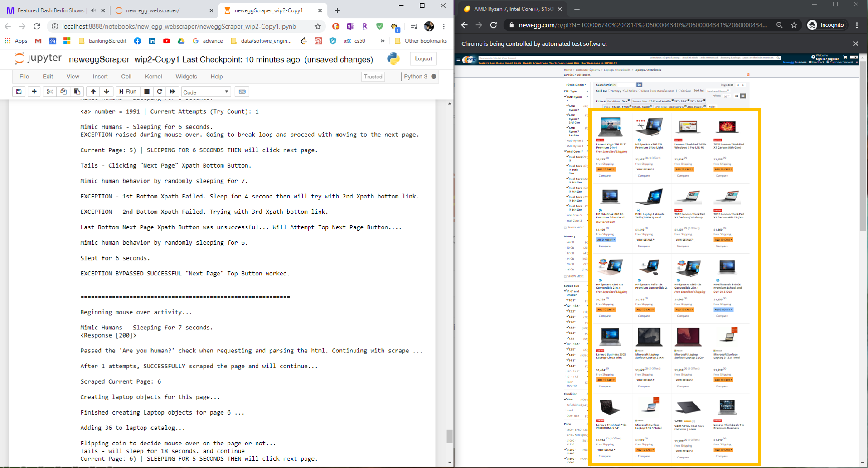The image size is (868, 468).
Task: Collapse the Screen Size filter section
Action: coord(587,286)
